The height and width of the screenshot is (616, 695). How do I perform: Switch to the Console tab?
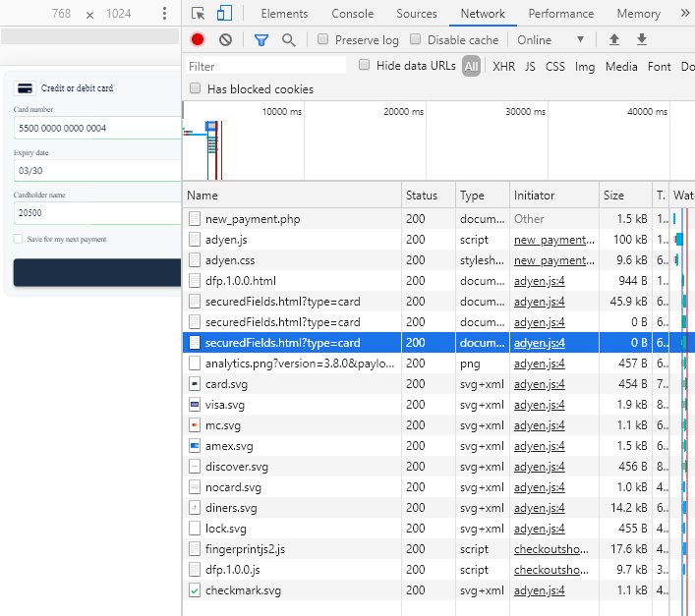(x=352, y=14)
